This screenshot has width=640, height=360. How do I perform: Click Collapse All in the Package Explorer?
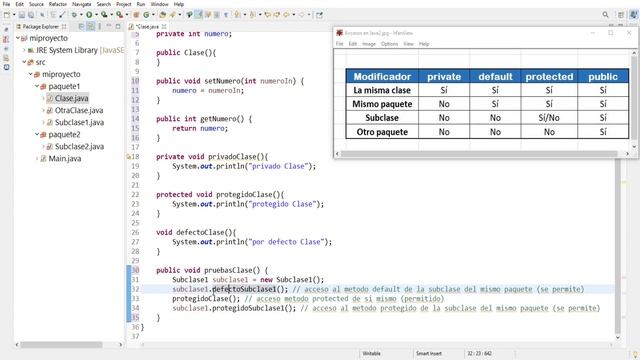point(81,27)
